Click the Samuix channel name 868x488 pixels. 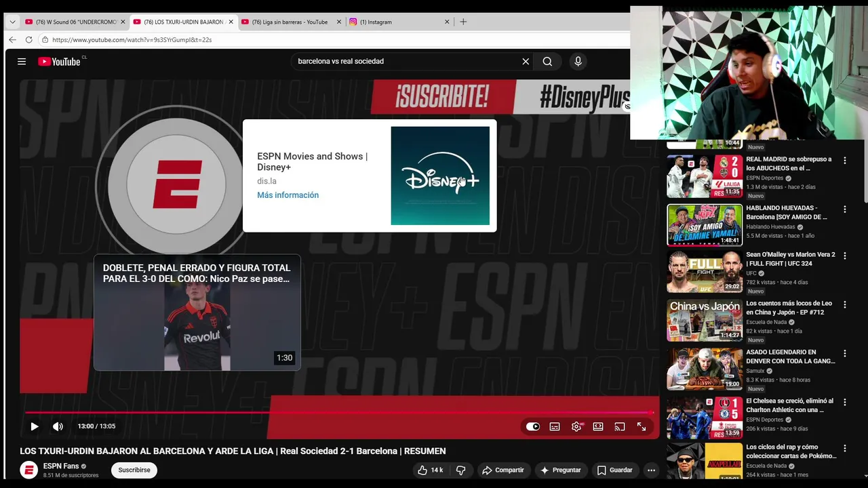coord(755,371)
